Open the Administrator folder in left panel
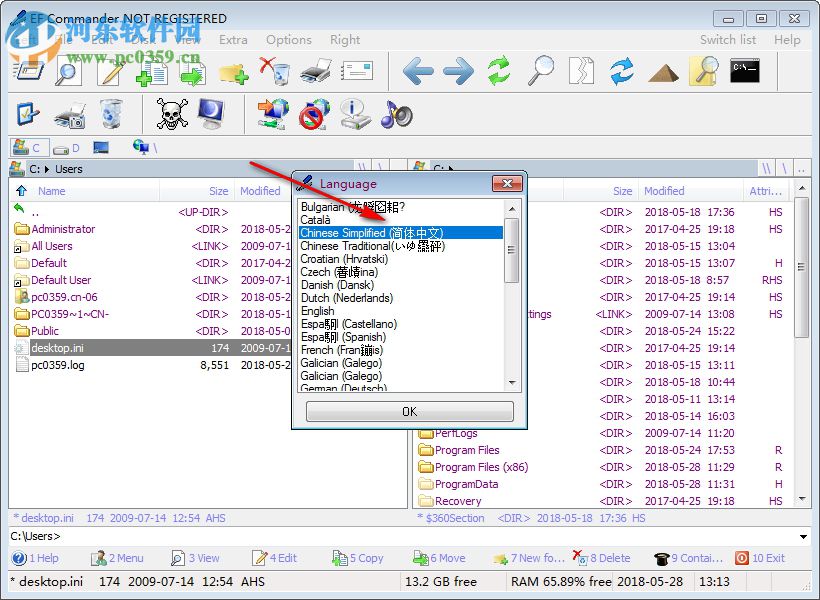Viewport: 820px width, 600px height. 62,229
